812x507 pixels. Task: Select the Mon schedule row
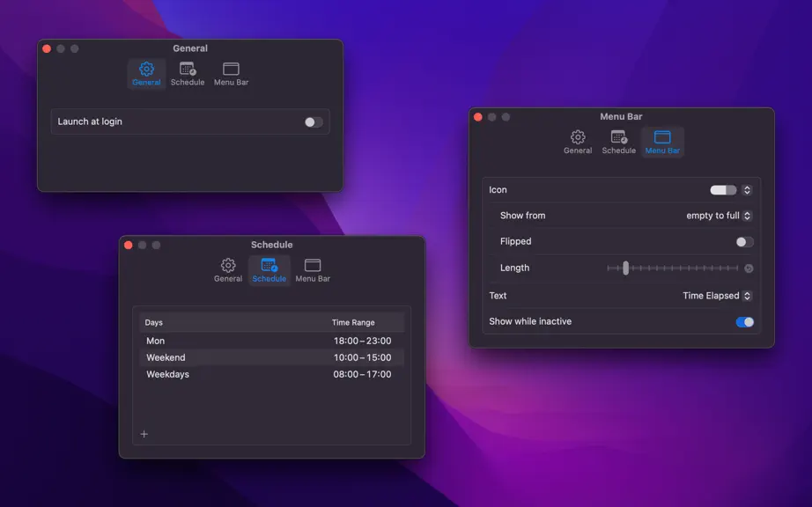pyautogui.click(x=272, y=341)
